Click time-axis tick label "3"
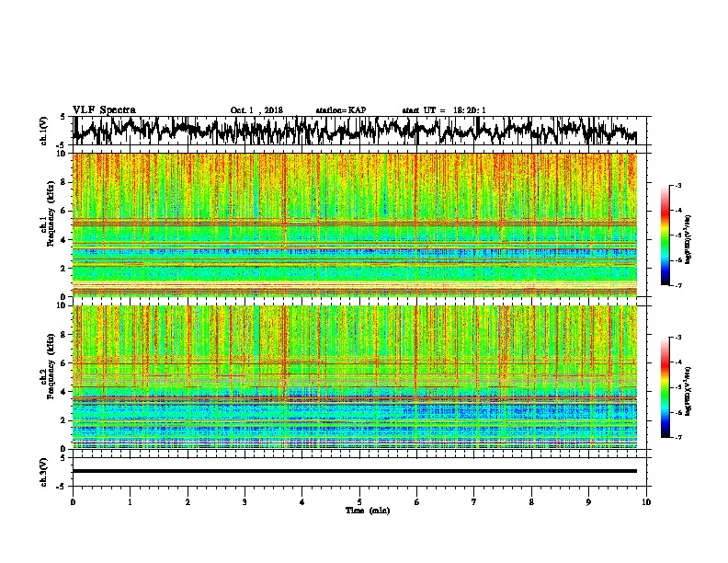 (245, 502)
